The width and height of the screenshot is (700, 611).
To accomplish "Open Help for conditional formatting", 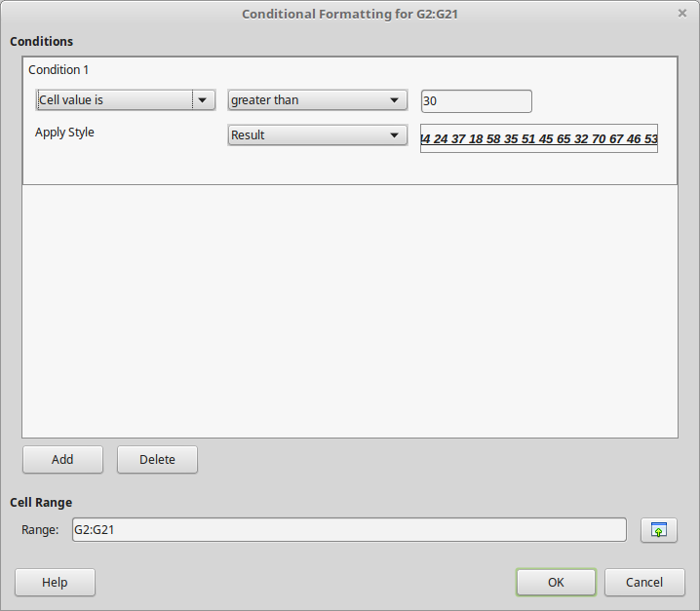I will click(55, 583).
